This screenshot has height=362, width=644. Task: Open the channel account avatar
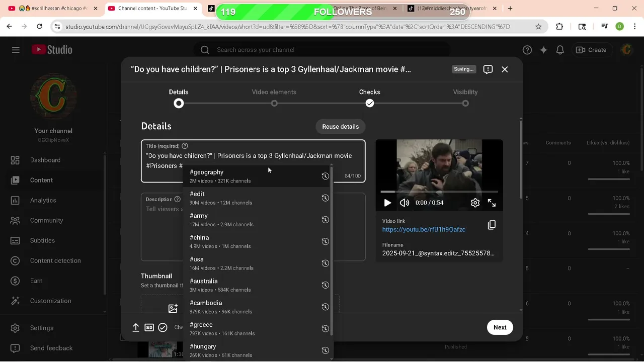coord(626,50)
